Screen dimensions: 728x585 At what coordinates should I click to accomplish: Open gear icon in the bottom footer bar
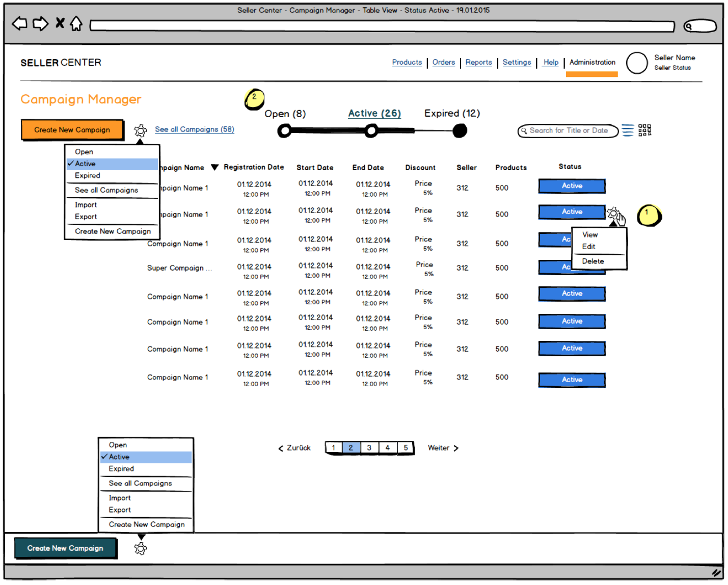pos(140,549)
